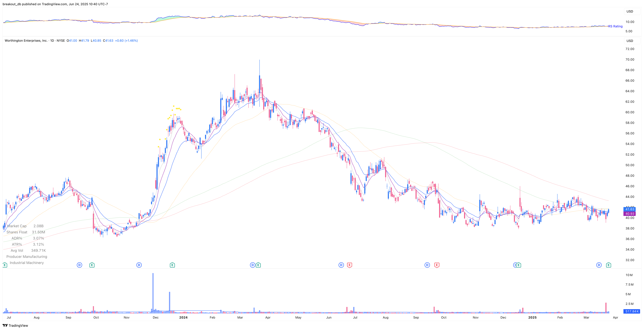
Task: Click the rightmost green E earnings badge
Action: pyautogui.click(x=609, y=265)
